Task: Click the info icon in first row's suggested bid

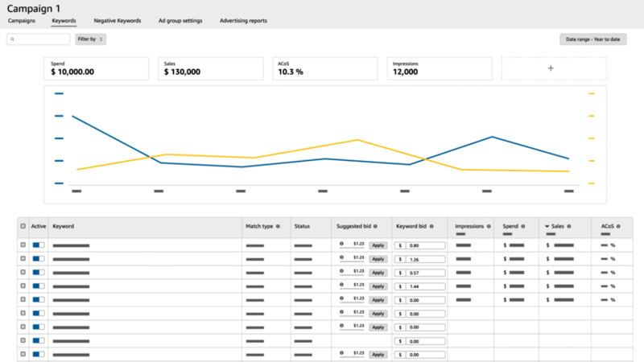Action: click(x=342, y=244)
